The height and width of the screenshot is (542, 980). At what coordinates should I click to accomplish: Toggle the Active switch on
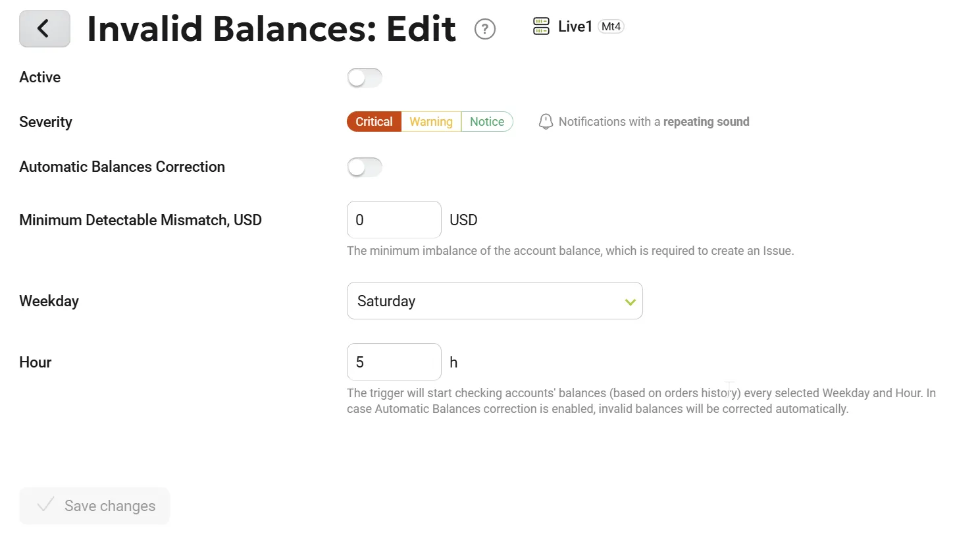pyautogui.click(x=365, y=78)
